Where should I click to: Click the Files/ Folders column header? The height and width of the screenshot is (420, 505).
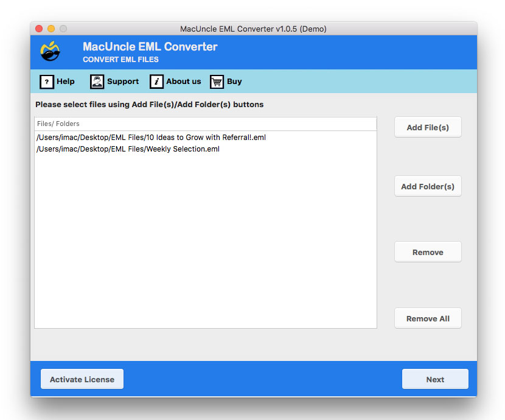click(58, 124)
